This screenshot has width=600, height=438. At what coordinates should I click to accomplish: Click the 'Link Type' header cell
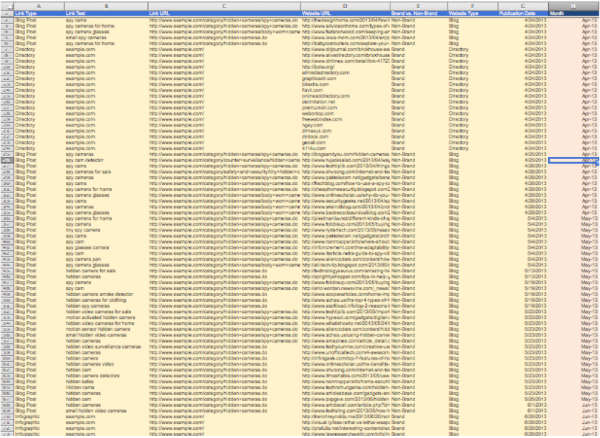coord(39,14)
